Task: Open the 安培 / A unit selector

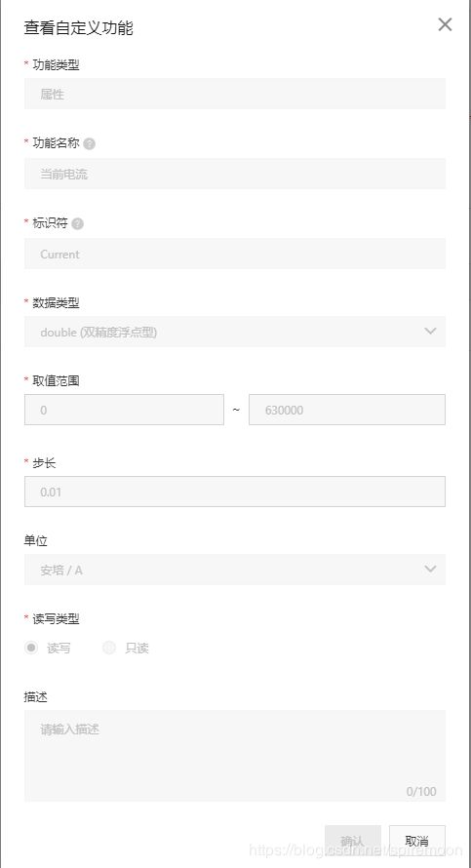Action: pyautogui.click(x=235, y=570)
